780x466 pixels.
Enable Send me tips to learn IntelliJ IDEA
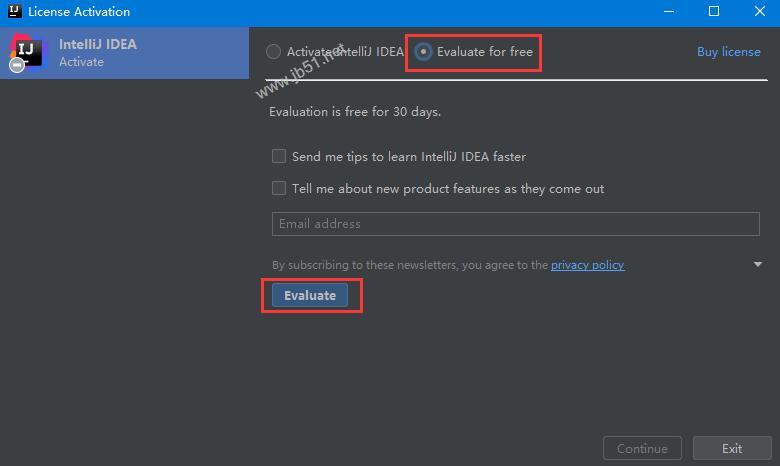(279, 156)
